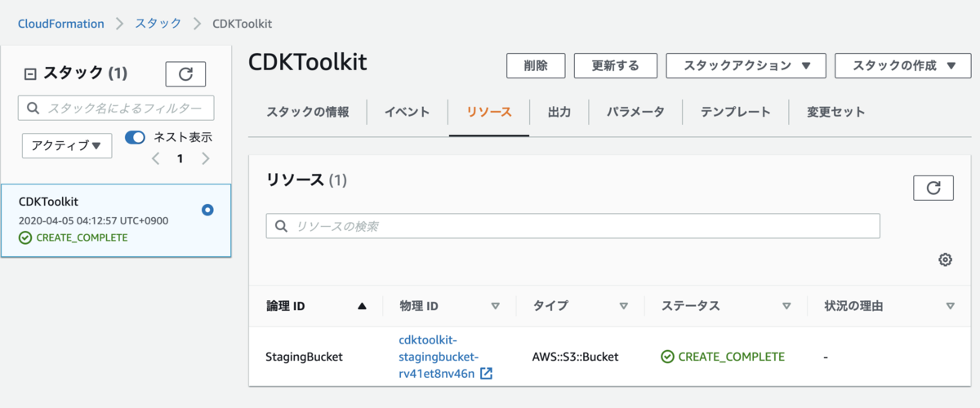The width and height of the screenshot is (980, 408).
Task: Open テンプレート tab
Action: [735, 113]
